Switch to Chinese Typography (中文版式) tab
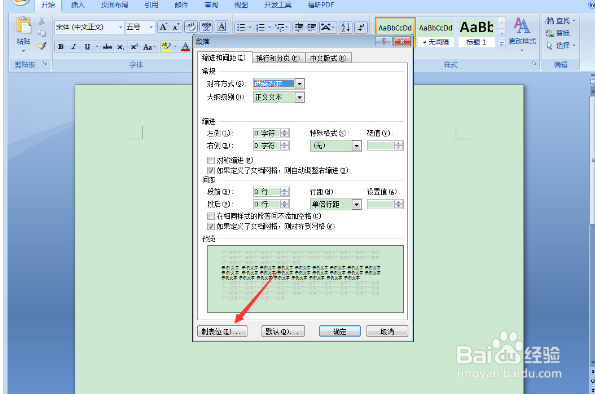The image size is (595, 394). [328, 58]
